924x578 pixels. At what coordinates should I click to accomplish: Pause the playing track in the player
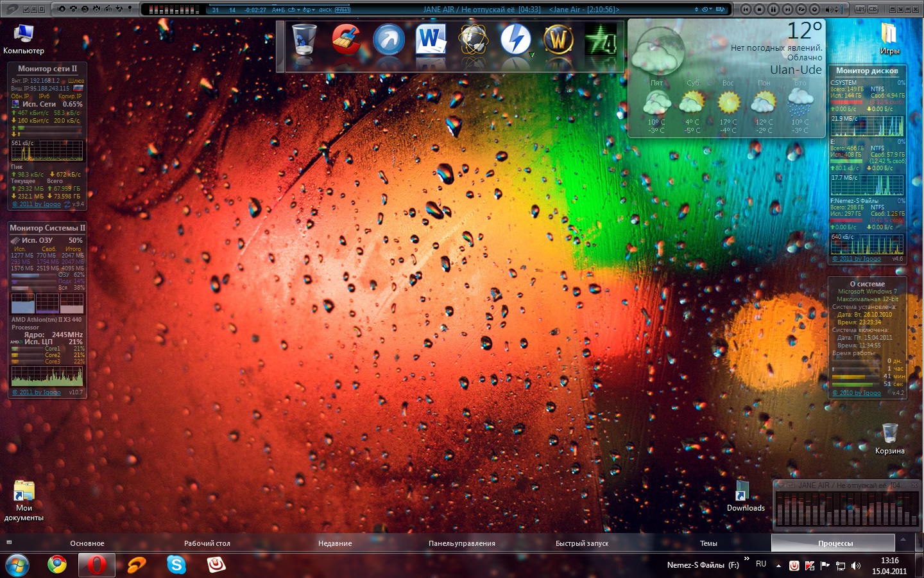pos(773,9)
